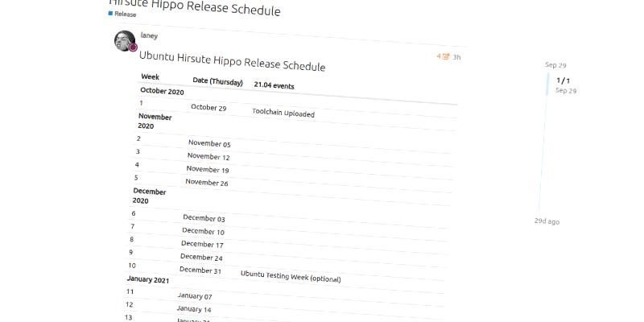Click the laney username link
The width and height of the screenshot is (644, 322).
(148, 36)
